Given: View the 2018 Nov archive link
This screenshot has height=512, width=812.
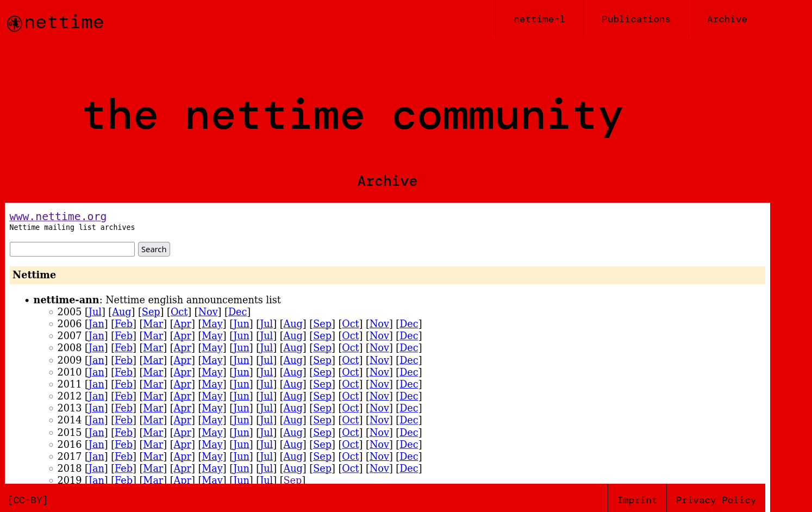Looking at the screenshot, I should 379,469.
